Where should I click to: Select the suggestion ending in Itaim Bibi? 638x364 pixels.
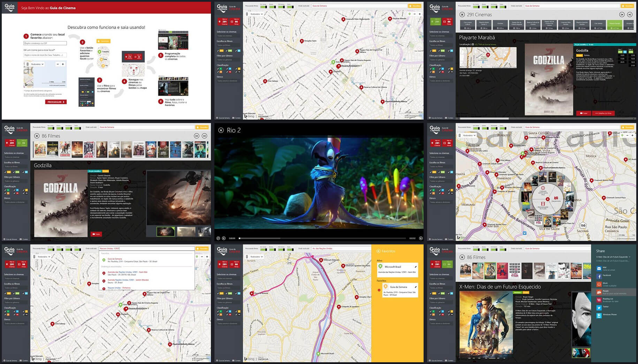[146, 273]
